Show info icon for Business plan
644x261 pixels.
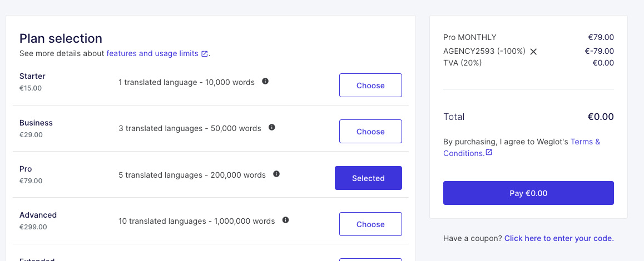pyautogui.click(x=272, y=127)
